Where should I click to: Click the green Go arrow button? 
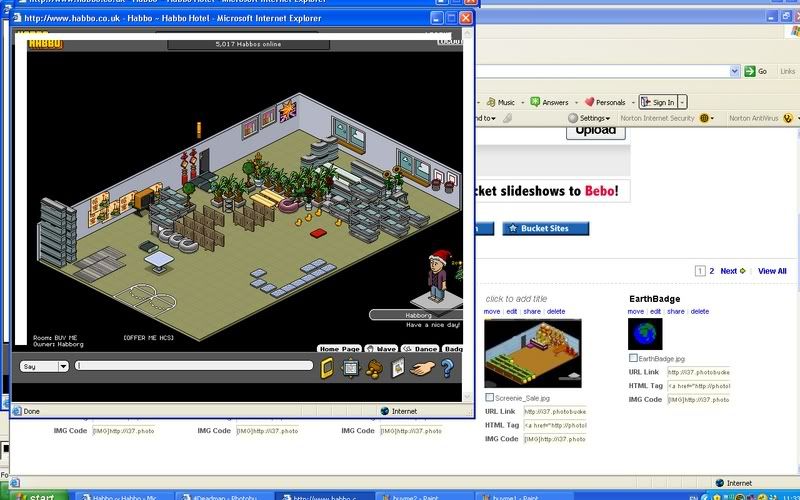749,71
